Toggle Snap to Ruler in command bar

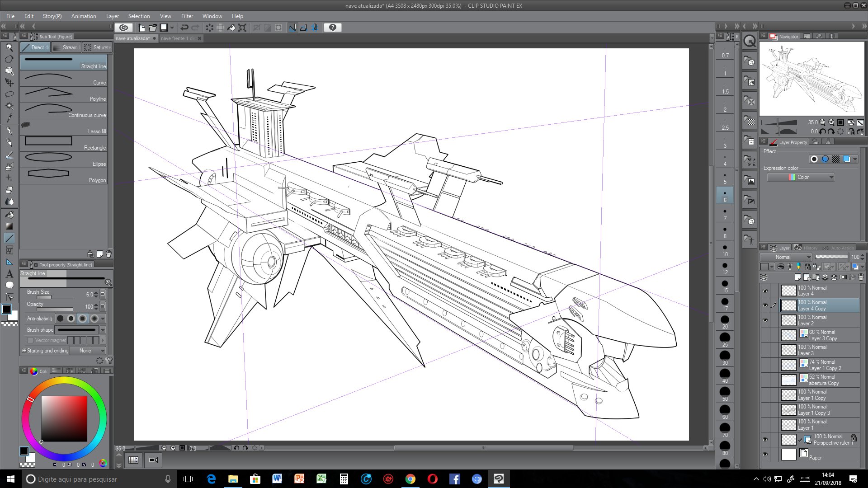tap(292, 28)
